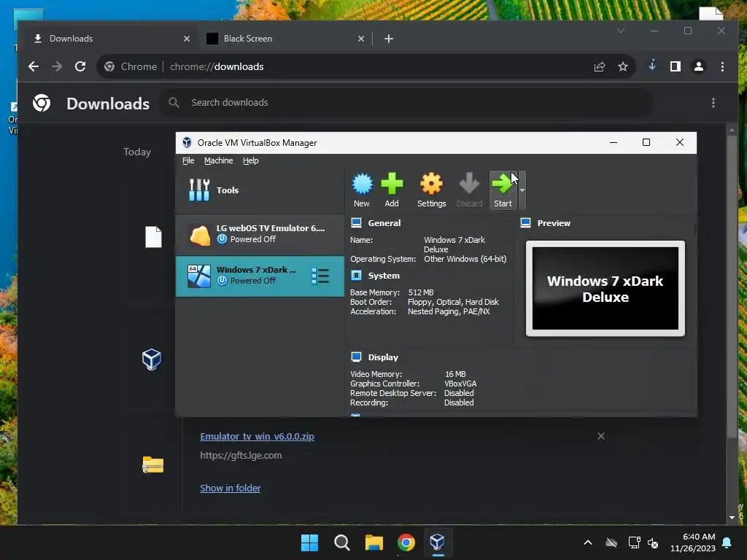Screen dimensions: 747x560
Task: Open the Windows Start menu
Action: pos(309,542)
